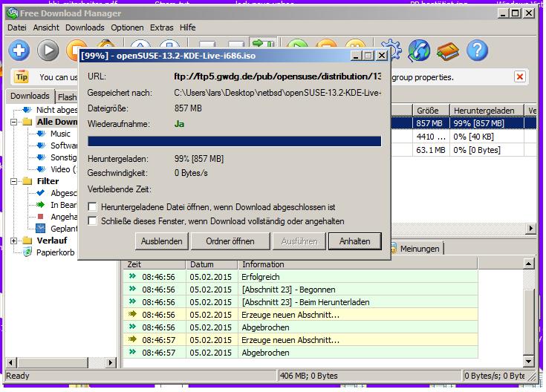Open the Meinungen tab
546x392 pixels.
pyautogui.click(x=417, y=249)
